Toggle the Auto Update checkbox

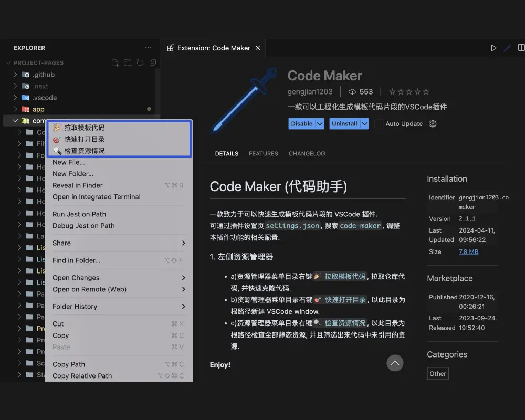pos(379,124)
